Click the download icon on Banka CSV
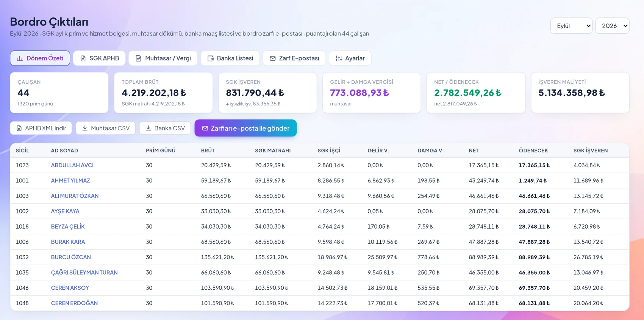Screen dimensions: 644x320 148,128
